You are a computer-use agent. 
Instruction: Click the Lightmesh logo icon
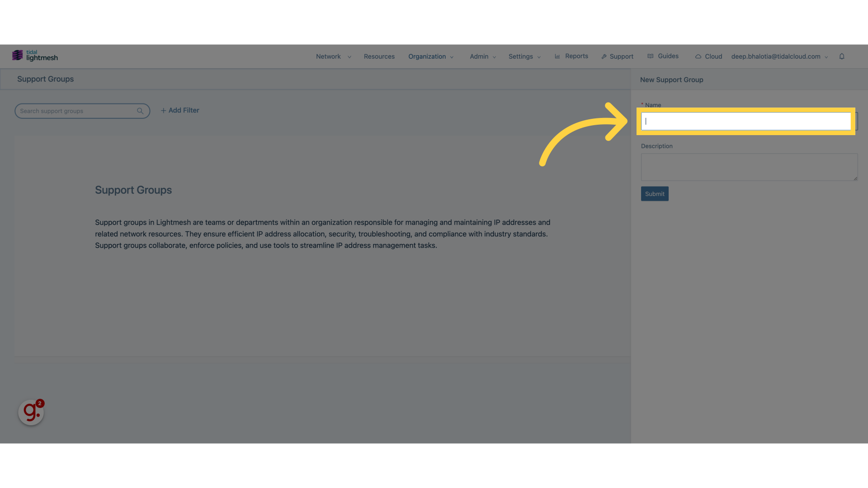tap(17, 56)
